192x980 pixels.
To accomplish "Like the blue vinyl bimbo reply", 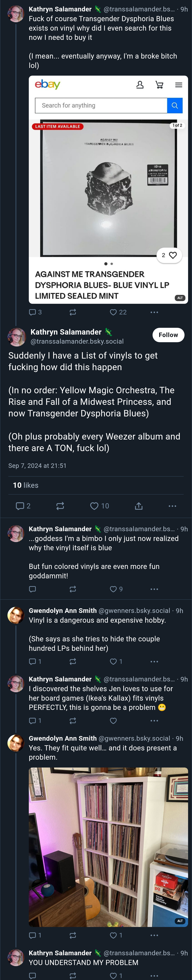I will pos(116,589).
